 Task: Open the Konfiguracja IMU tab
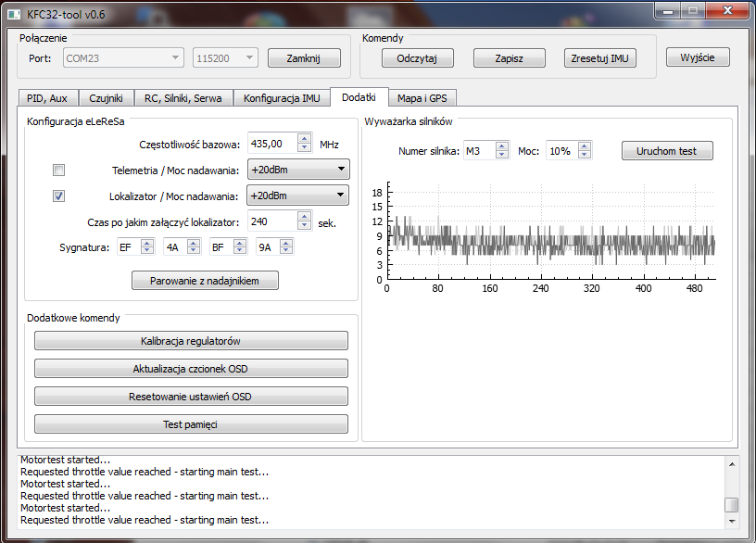282,98
